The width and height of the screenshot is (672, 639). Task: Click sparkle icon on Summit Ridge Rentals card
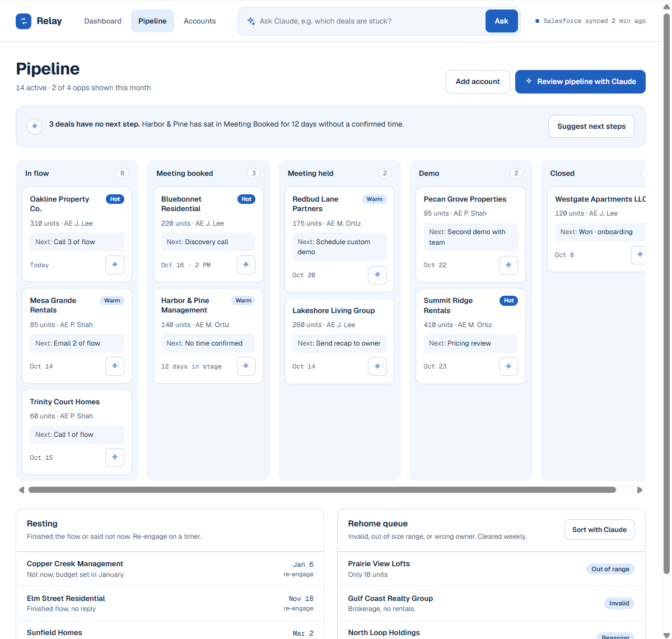[x=508, y=366]
